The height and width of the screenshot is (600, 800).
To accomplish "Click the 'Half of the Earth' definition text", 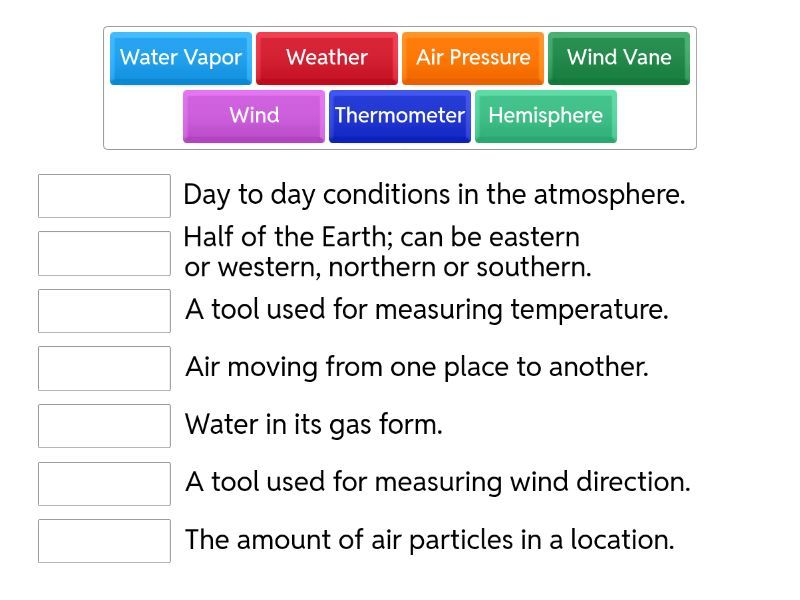I will (387, 253).
